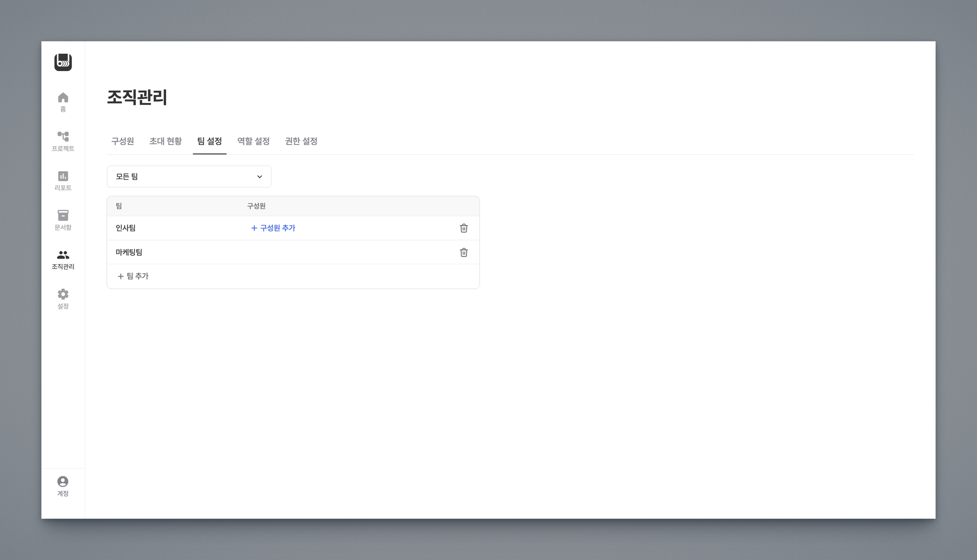
Task: Open Reports (리포트) section
Action: [63, 180]
